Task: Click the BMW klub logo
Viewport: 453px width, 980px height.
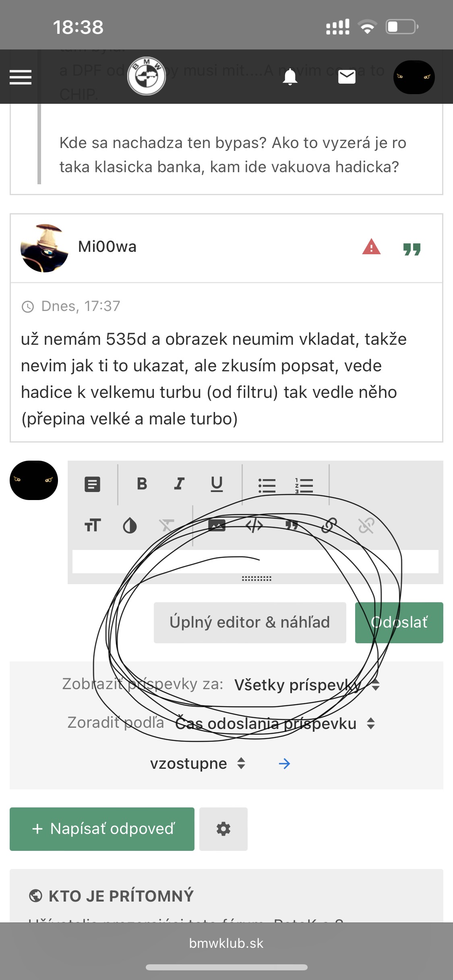Action: click(x=147, y=76)
